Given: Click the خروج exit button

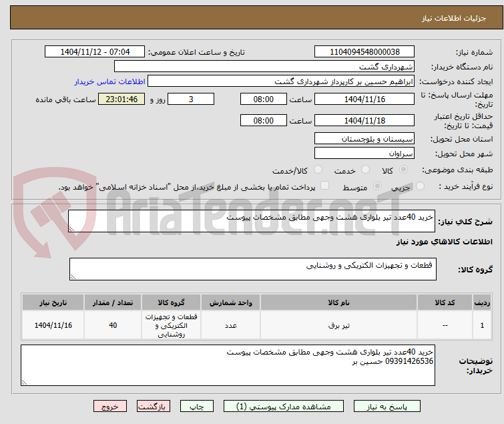Looking at the screenshot, I should 110,407.
